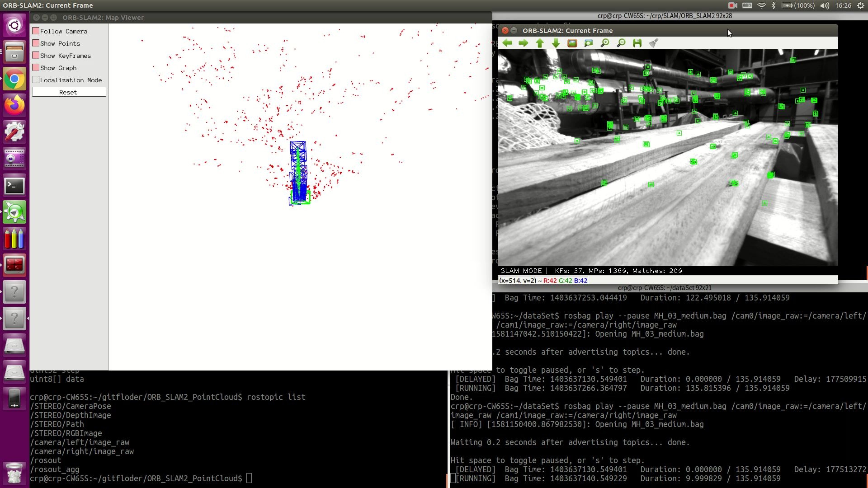Viewport: 868px width, 488px height.
Task: Click the pixel info R:42 G:42 B:42
Action: [565, 281]
